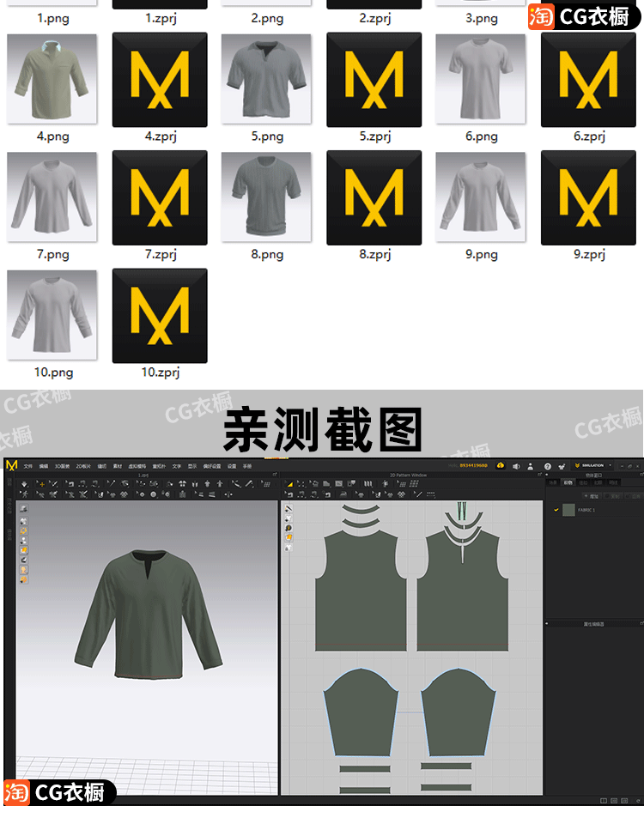Screen dimensions: 644x824
Task: Select the Transform Pattern tool in the 2D toolbar
Action: 301,484
